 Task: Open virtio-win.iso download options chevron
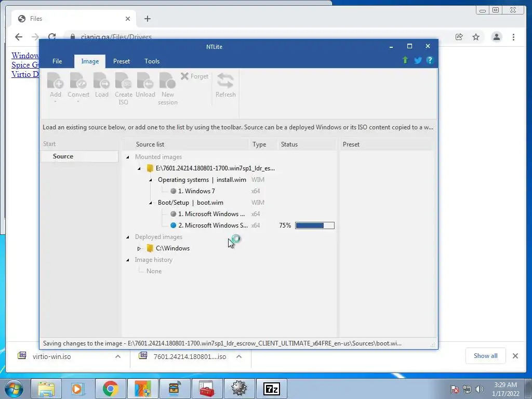point(118,356)
